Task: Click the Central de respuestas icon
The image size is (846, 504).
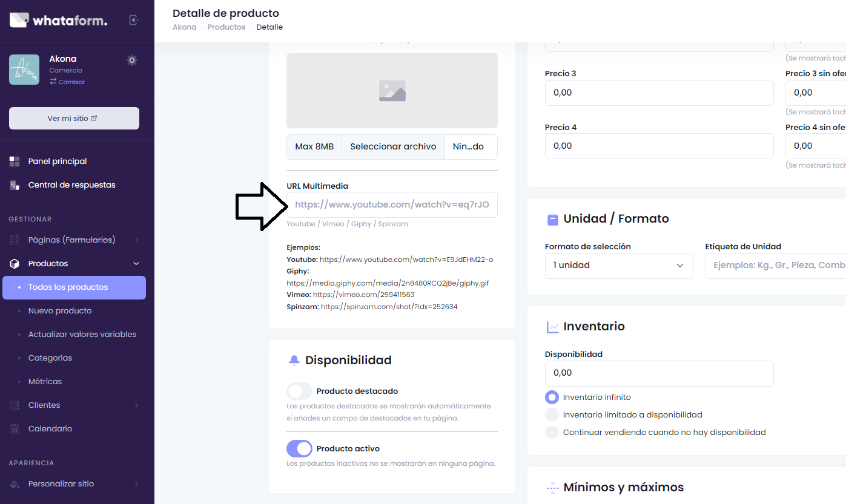Action: tap(15, 185)
